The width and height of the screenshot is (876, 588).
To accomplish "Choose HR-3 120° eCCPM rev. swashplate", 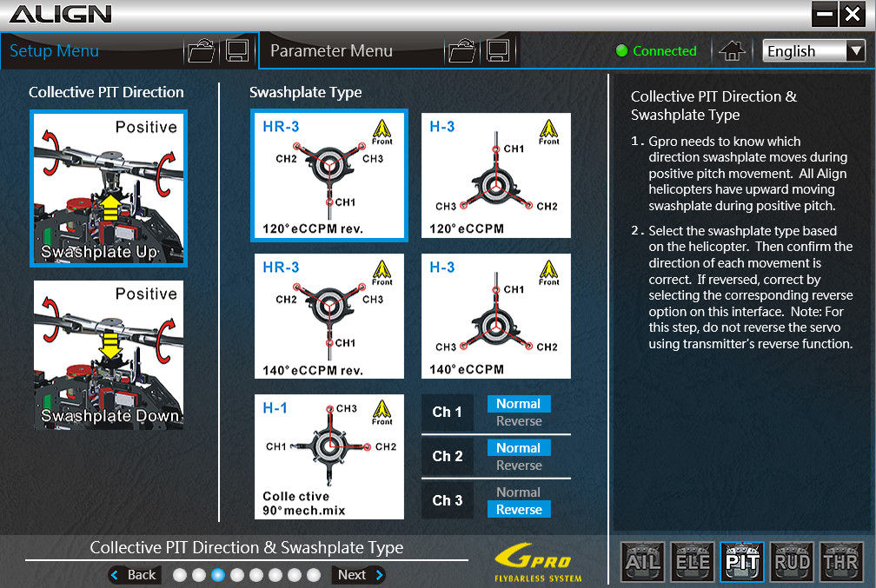I will 329,175.
